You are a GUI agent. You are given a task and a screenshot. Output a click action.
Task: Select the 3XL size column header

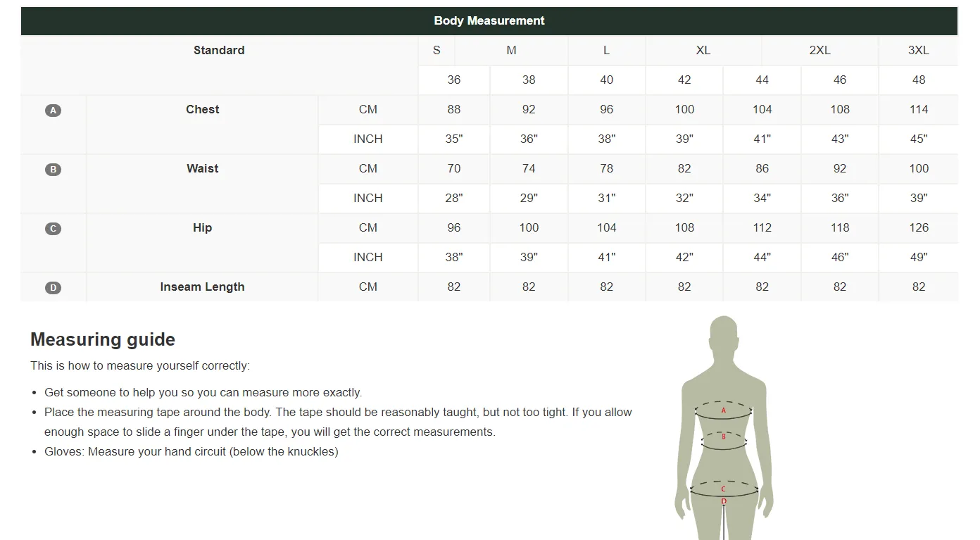pos(918,51)
